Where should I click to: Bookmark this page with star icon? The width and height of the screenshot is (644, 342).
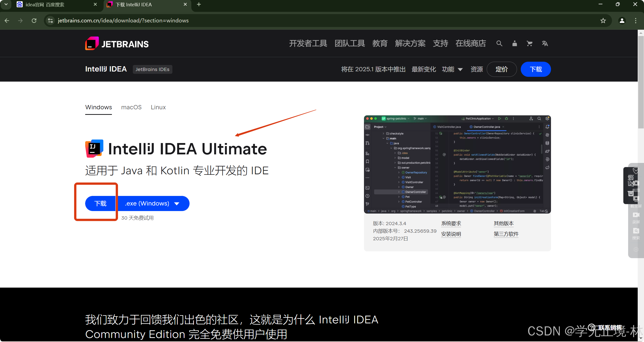point(603,21)
